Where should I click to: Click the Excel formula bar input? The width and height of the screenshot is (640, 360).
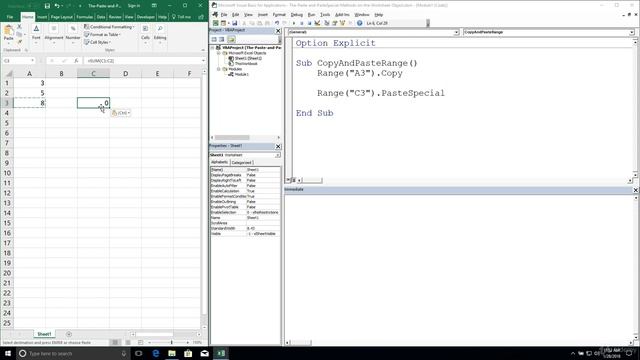[143, 60]
